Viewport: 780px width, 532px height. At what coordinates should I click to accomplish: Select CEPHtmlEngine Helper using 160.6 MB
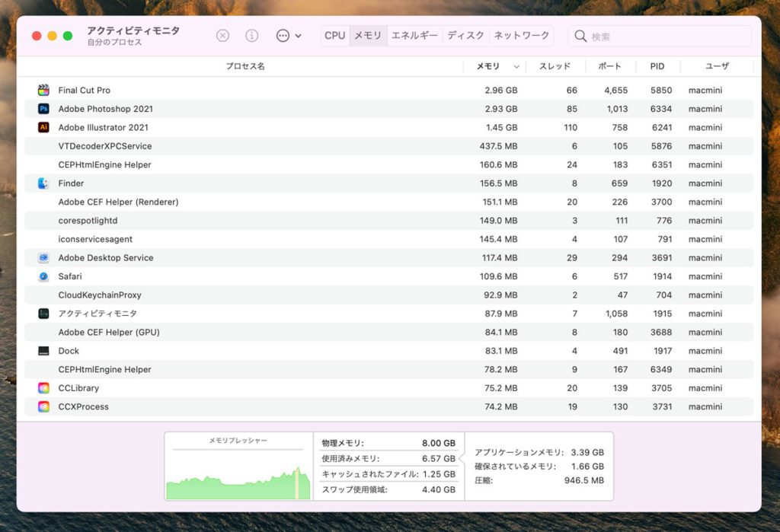(389, 164)
